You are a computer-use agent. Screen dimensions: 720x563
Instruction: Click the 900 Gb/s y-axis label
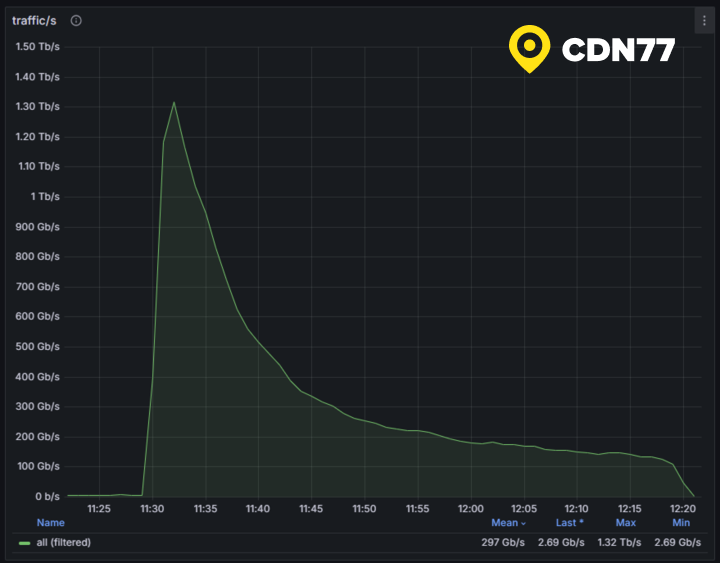click(37, 227)
